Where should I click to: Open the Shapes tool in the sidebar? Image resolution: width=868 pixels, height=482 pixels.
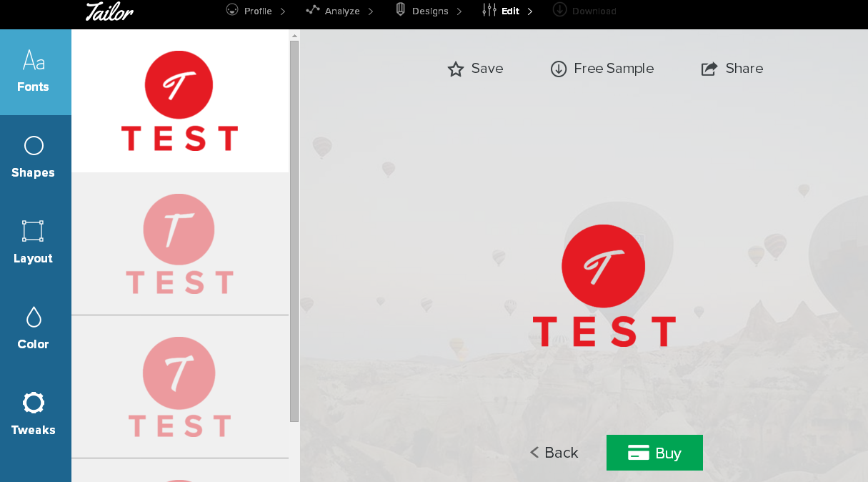33,145
